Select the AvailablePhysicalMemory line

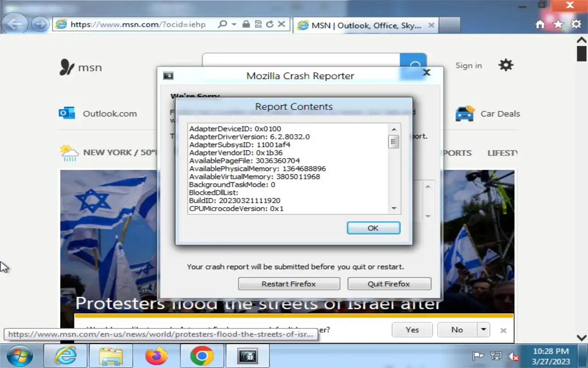(257, 169)
